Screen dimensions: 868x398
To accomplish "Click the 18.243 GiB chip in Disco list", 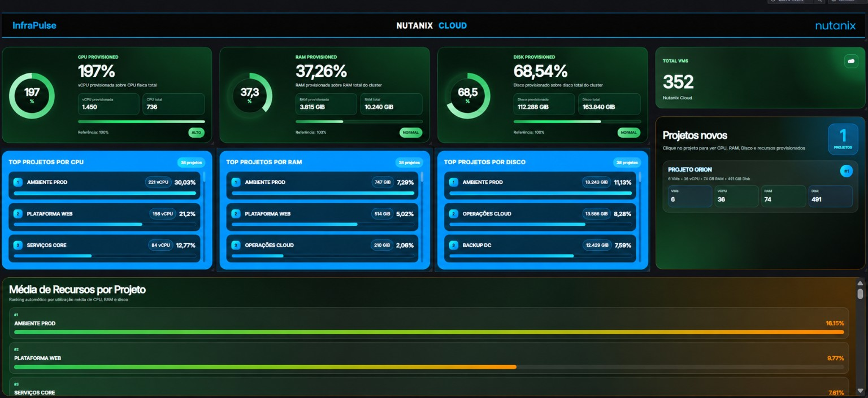I will 596,182.
